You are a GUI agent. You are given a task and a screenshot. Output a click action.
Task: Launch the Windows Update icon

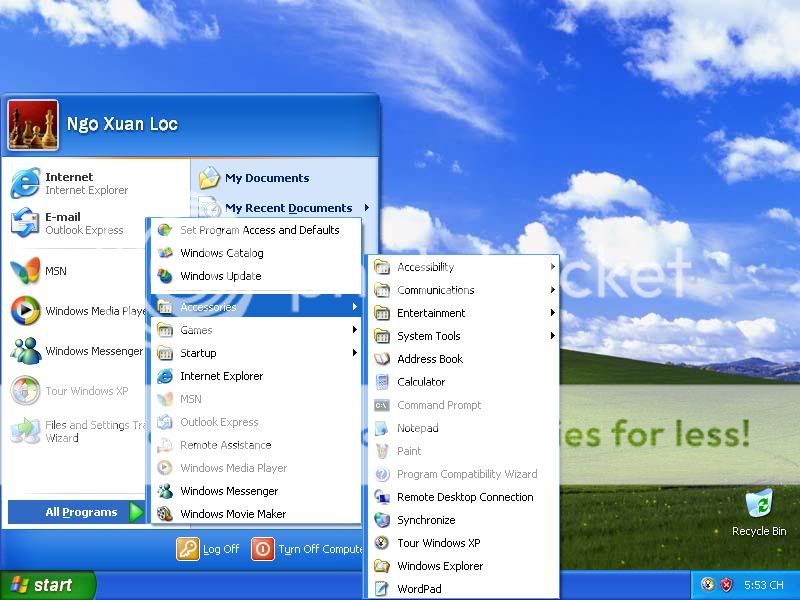click(x=165, y=276)
